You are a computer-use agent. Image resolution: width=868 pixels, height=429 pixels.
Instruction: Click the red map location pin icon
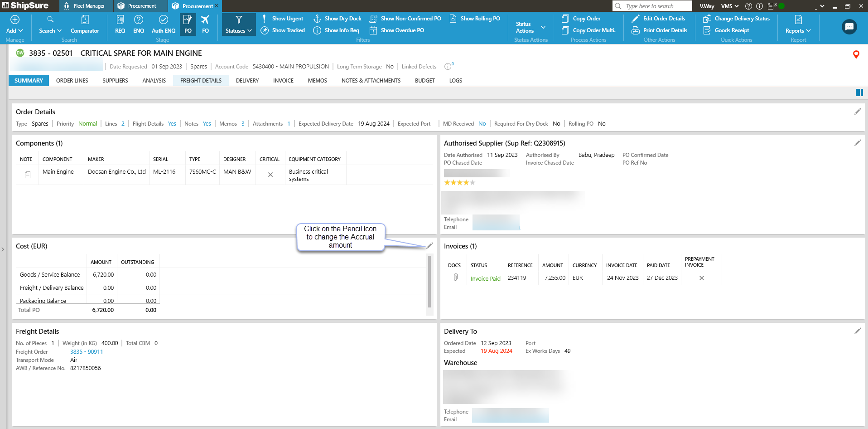pyautogui.click(x=856, y=54)
